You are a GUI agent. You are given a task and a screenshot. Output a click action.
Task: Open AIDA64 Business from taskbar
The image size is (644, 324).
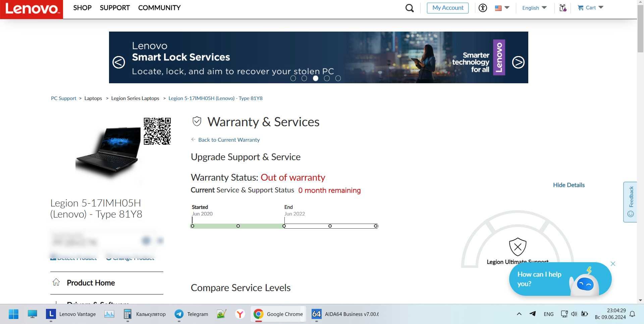[345, 314]
